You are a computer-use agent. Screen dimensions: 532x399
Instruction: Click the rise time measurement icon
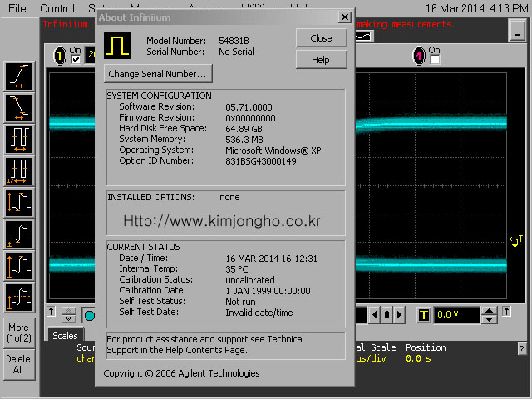[19, 76]
